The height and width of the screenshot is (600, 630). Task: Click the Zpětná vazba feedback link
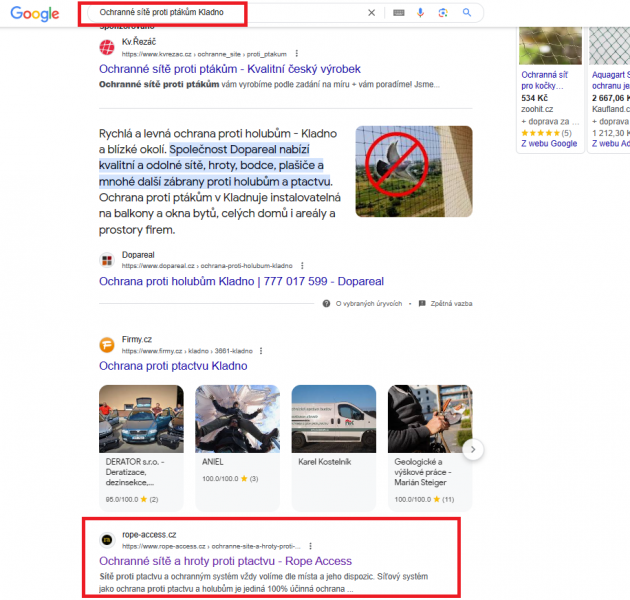coord(451,303)
